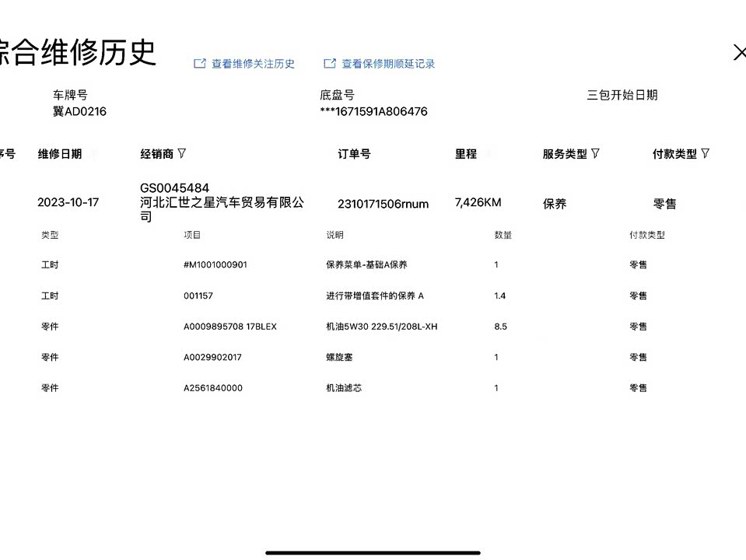Close the 综合维修历史 panel with the X

click(739, 52)
